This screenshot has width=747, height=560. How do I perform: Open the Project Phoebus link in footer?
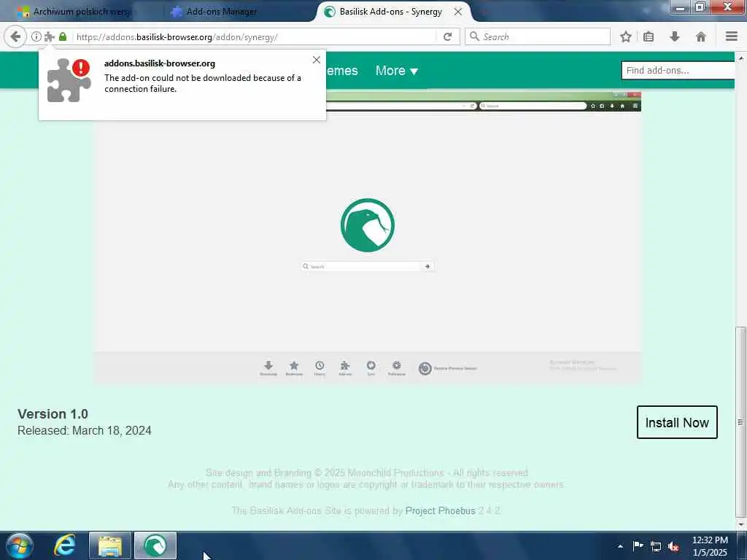(x=440, y=511)
